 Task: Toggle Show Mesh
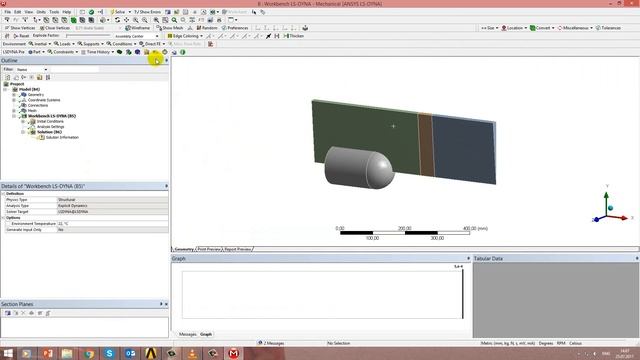coord(170,28)
